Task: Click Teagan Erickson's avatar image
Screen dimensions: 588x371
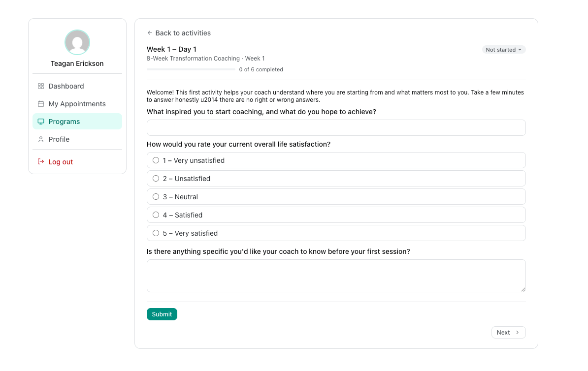Action: coord(77,42)
